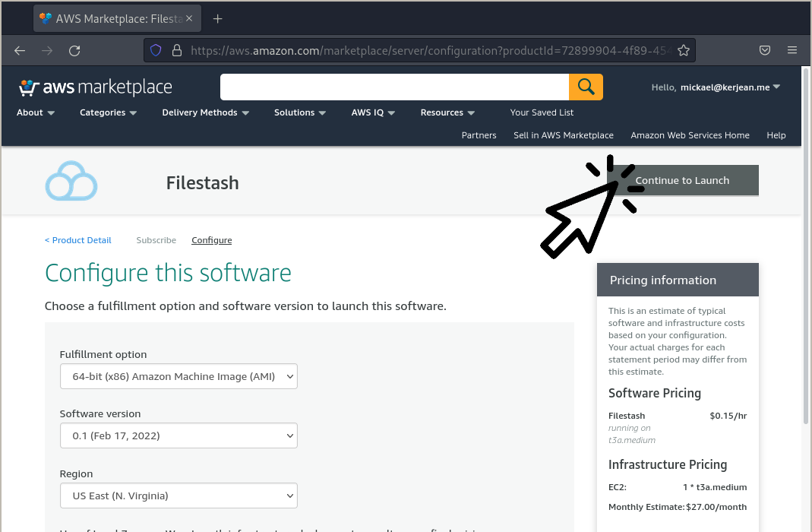This screenshot has width=812, height=532.
Task: Click the page vertical scrollbar
Action: [806, 246]
